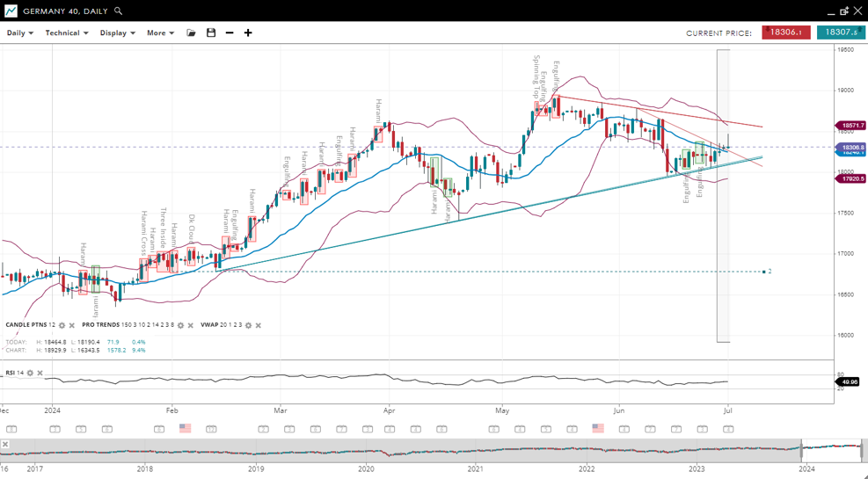Click the pop-out window icon

[x=844, y=11]
